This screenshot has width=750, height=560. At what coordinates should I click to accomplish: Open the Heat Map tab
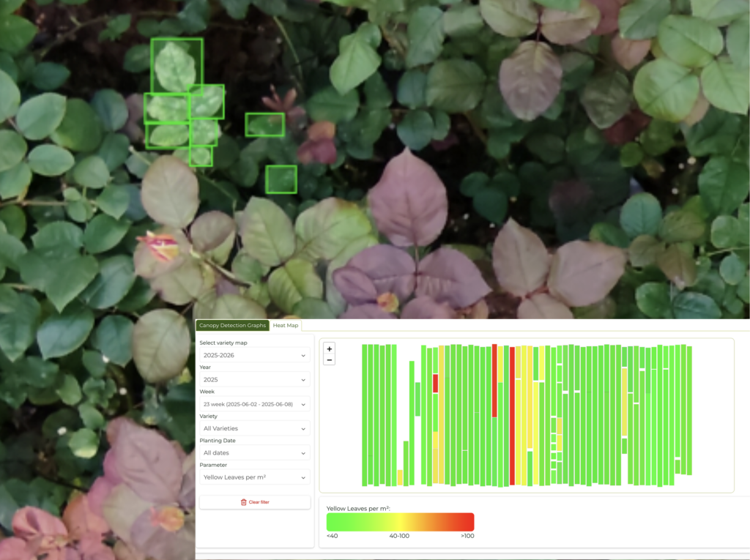coord(285,325)
